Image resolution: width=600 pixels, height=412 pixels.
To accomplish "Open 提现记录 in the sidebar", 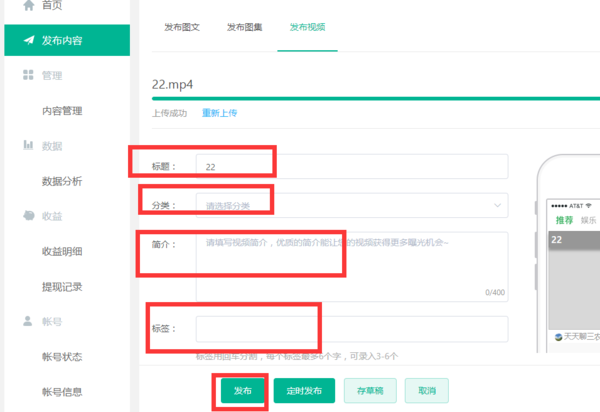I will (x=62, y=287).
